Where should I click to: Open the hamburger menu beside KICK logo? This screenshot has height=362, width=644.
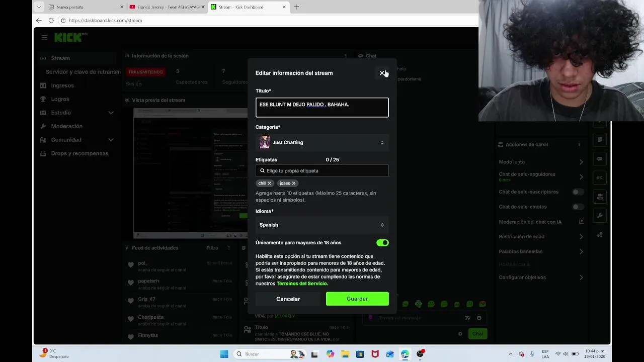[x=44, y=37]
